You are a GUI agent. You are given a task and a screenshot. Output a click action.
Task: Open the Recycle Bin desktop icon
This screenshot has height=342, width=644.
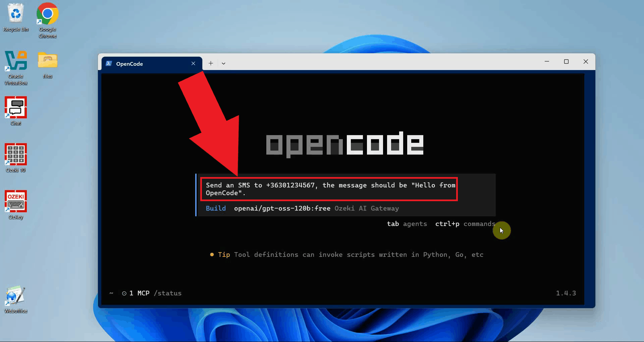click(x=16, y=17)
